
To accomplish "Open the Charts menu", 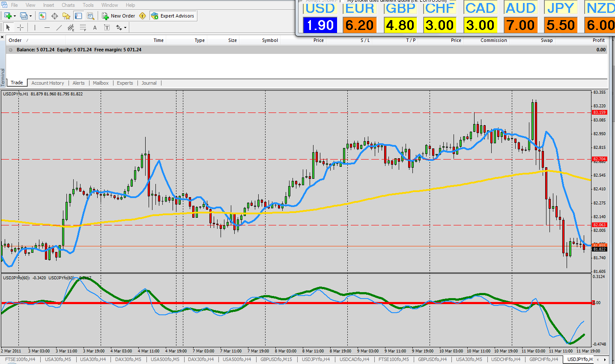I will tap(68, 5).
